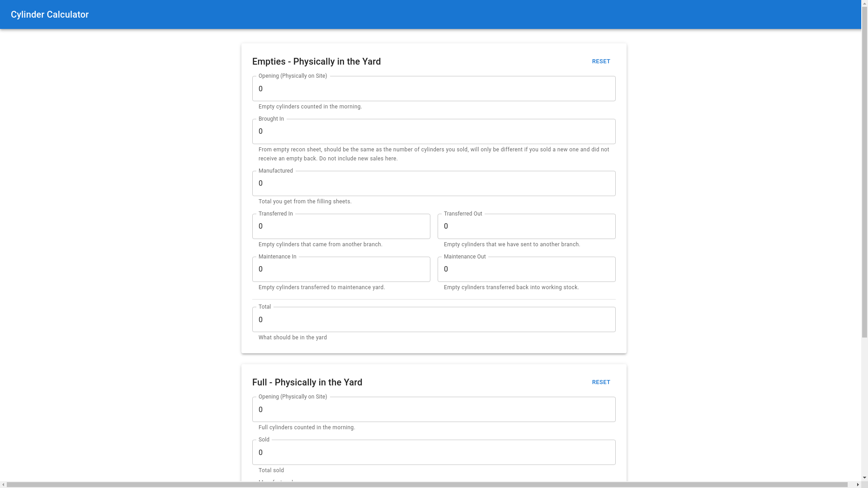This screenshot has width=868, height=488.
Task: Click the horizontal scrollbar thumb
Action: coord(427,485)
